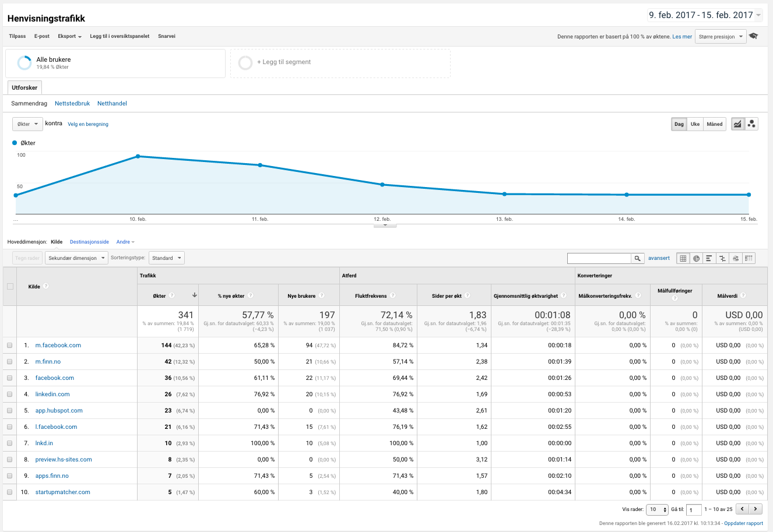Click Legg til i oversiktspanelet
Screen dimensions: 773x532
(x=120, y=36)
